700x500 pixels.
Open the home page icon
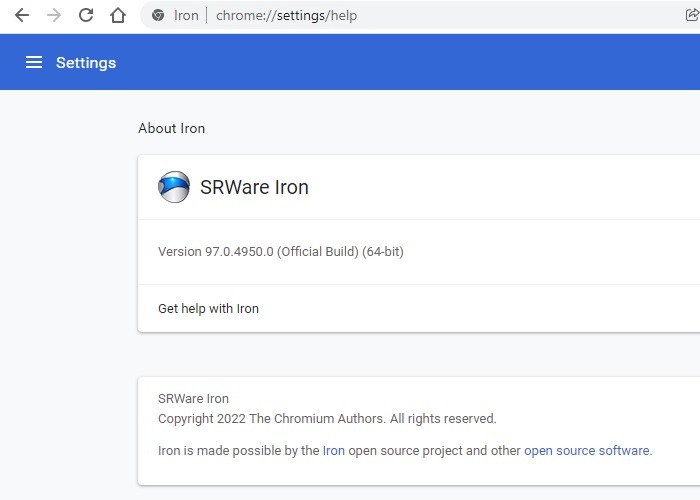[118, 15]
